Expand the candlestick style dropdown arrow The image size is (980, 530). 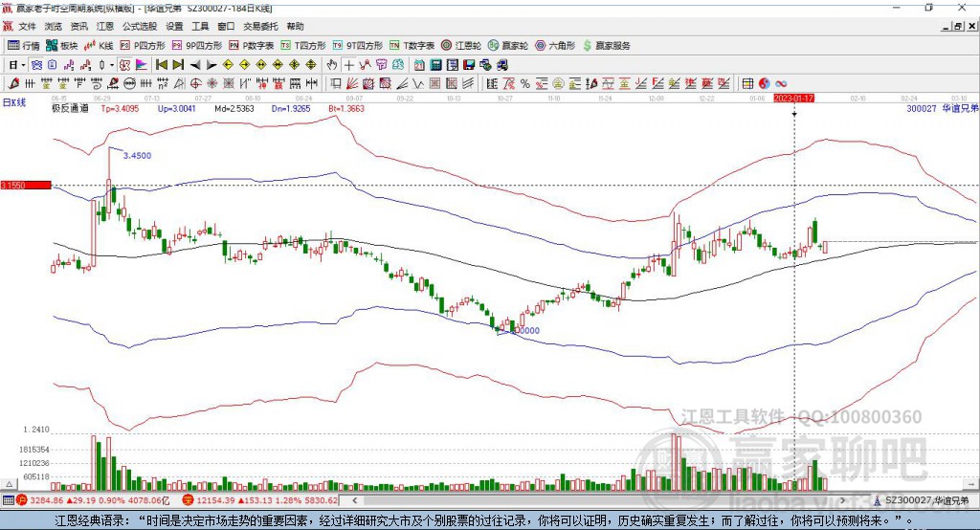[112, 65]
